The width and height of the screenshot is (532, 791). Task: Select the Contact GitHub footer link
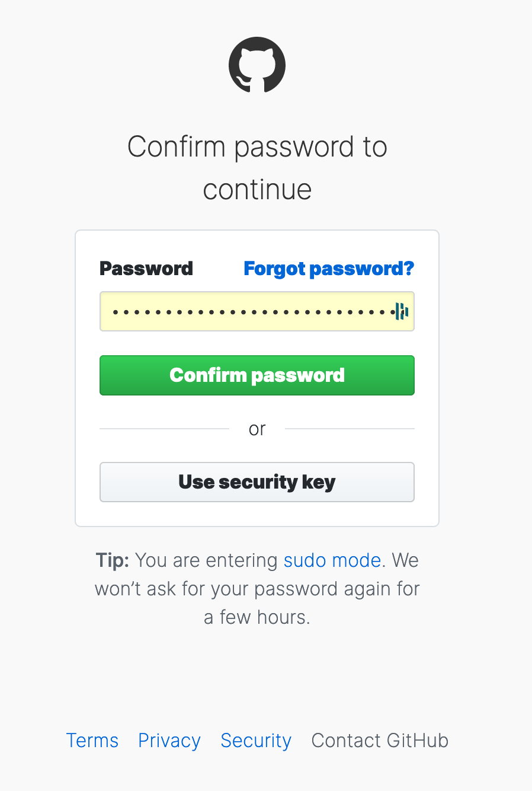[x=380, y=741]
